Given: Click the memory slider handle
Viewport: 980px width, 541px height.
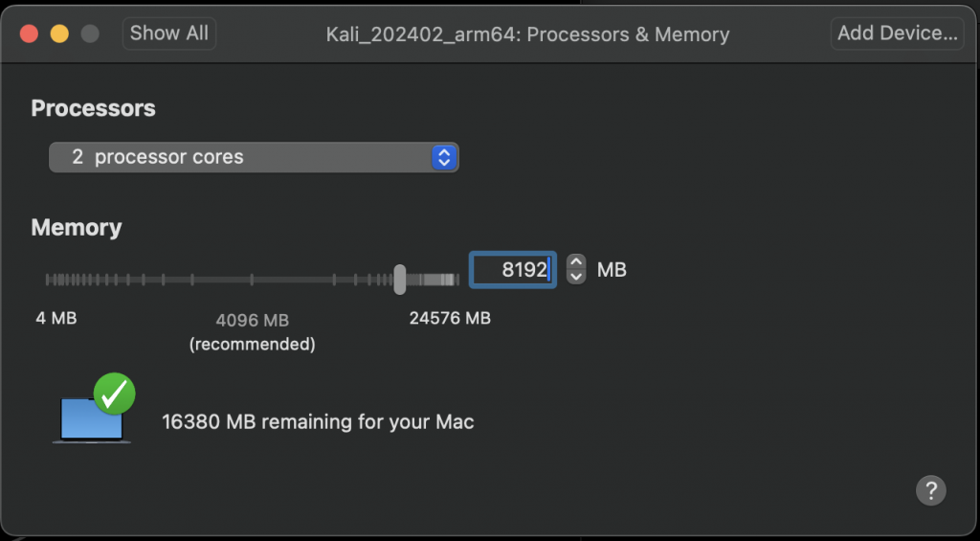Looking at the screenshot, I should pyautogui.click(x=400, y=279).
